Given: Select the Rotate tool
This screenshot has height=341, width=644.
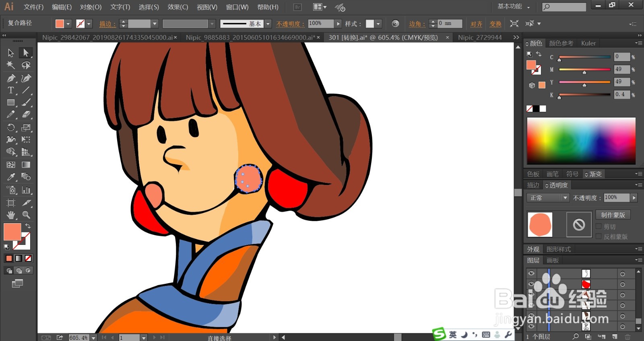Looking at the screenshot, I should [11, 127].
